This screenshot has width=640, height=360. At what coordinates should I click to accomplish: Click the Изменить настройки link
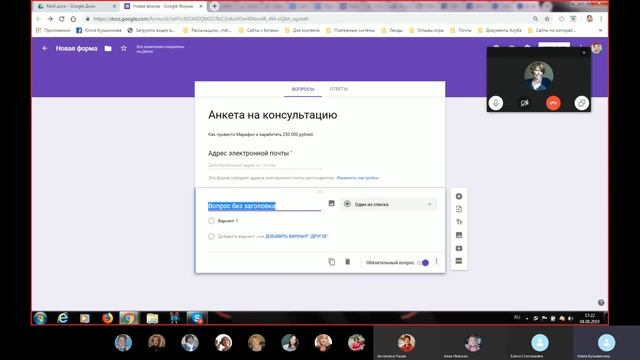point(358,178)
